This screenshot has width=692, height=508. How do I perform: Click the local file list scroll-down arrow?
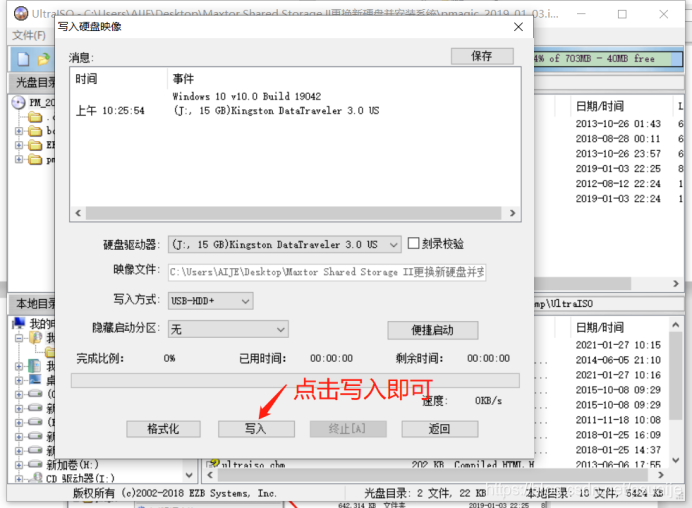pyautogui.click(x=676, y=460)
